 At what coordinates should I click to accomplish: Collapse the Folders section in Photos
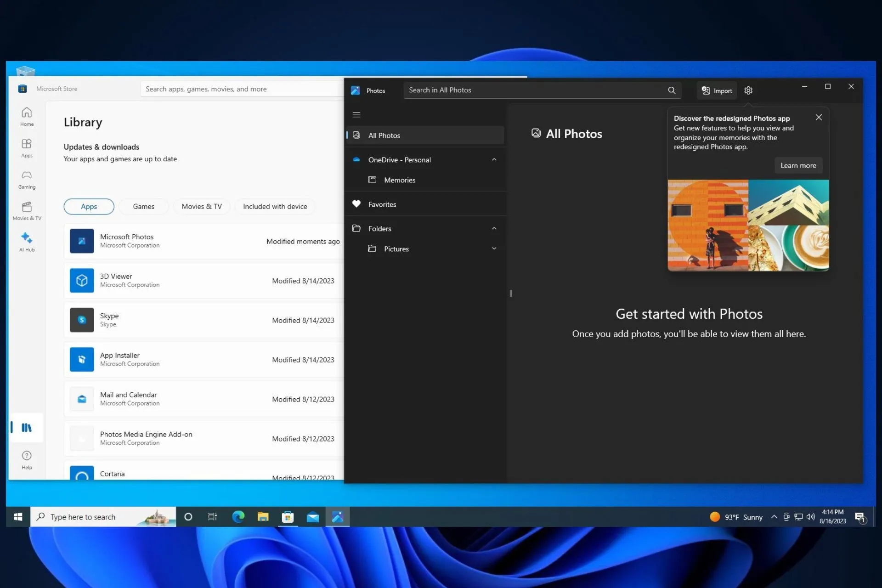click(494, 228)
